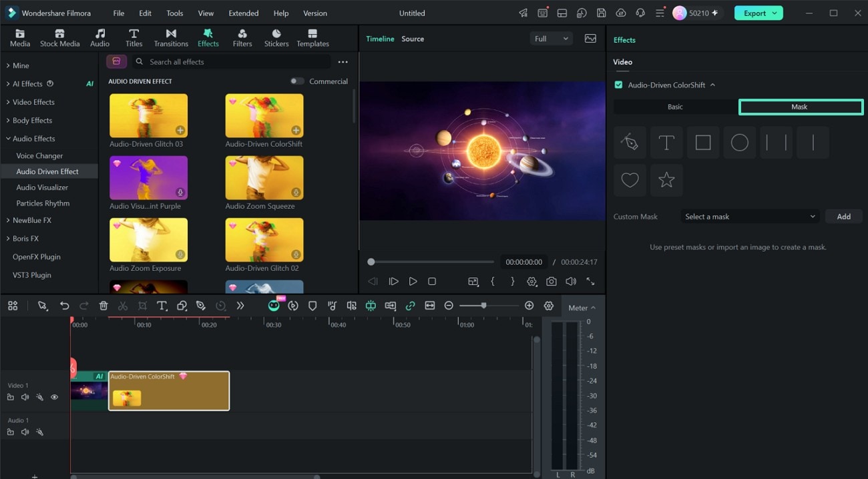Open the Select a mask dropdown

(x=750, y=217)
